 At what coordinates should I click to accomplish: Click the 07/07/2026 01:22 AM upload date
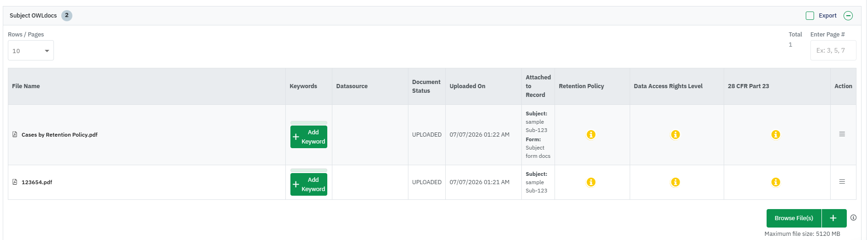(479, 135)
